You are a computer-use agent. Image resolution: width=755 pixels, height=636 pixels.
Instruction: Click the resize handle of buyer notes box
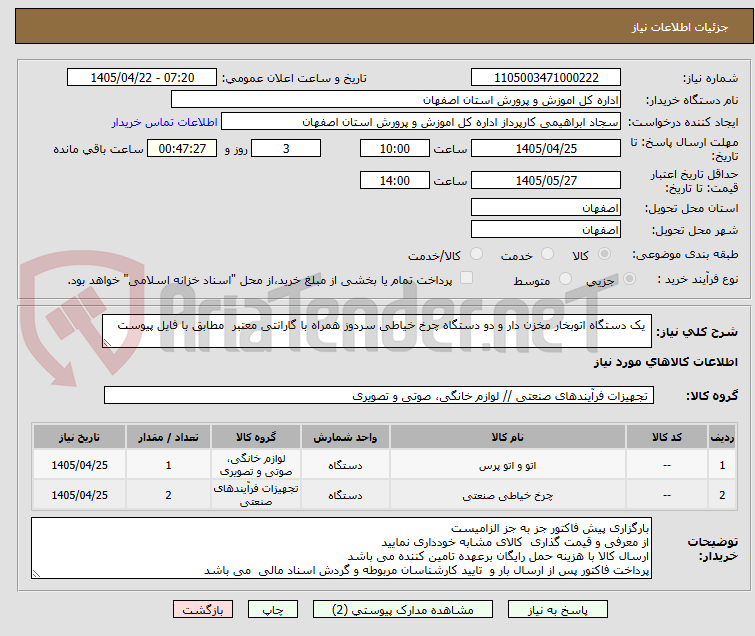click(36, 573)
